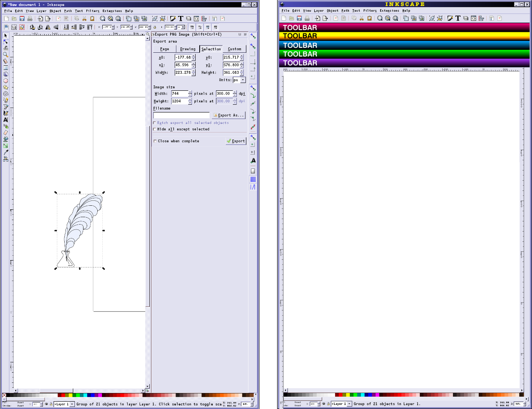Activate the Zoom tool in the toolbox
532x409 pixels.
point(5,54)
